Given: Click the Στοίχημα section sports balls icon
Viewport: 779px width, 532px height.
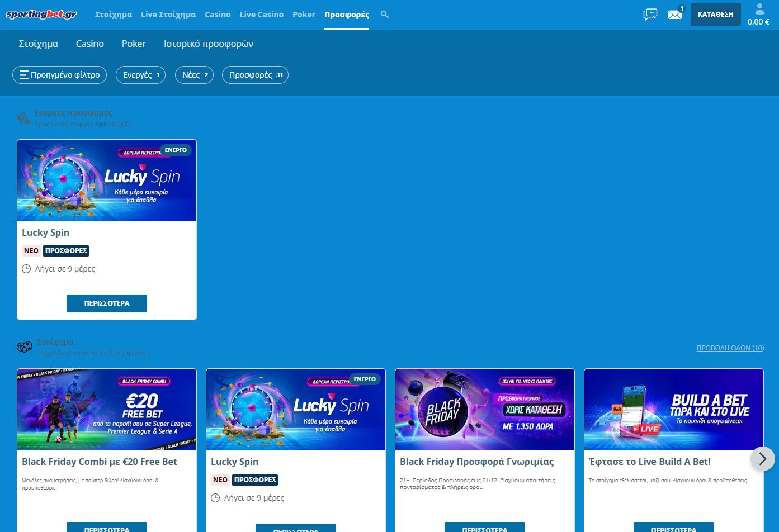Looking at the screenshot, I should coord(25,347).
